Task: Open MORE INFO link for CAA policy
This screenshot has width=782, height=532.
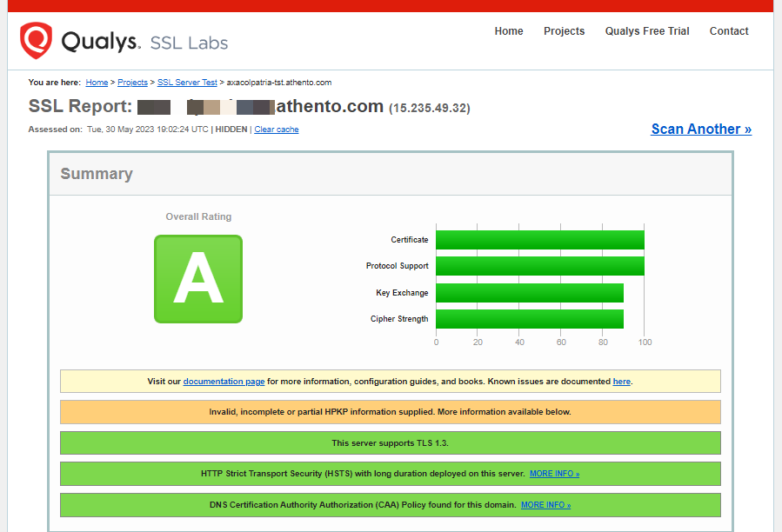Action: (x=545, y=505)
